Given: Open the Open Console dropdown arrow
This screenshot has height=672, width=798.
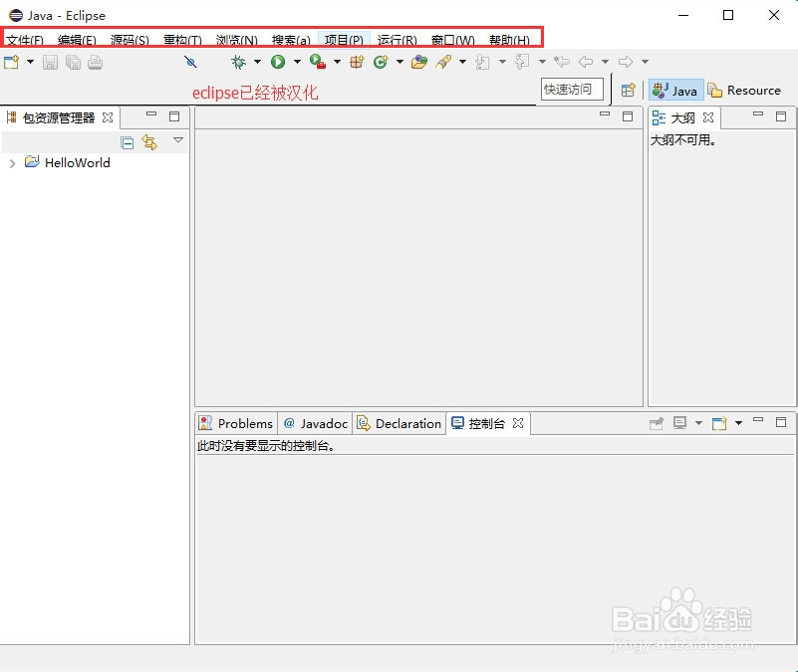Looking at the screenshot, I should pos(738,423).
